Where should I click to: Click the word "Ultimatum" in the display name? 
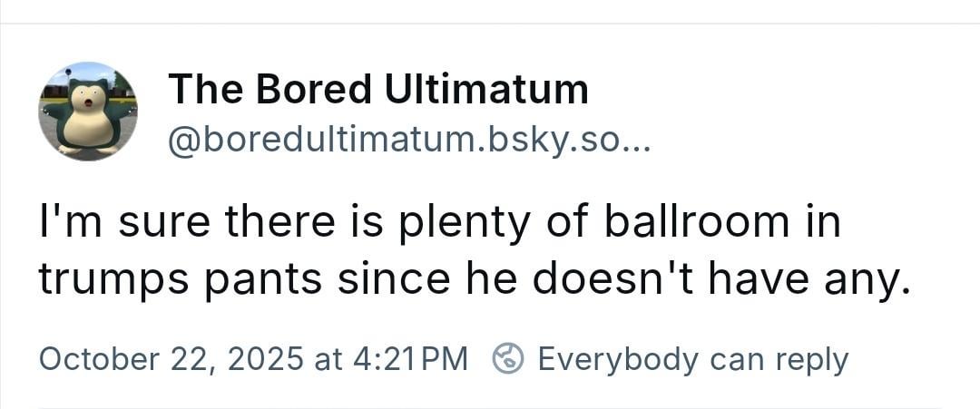(486, 89)
